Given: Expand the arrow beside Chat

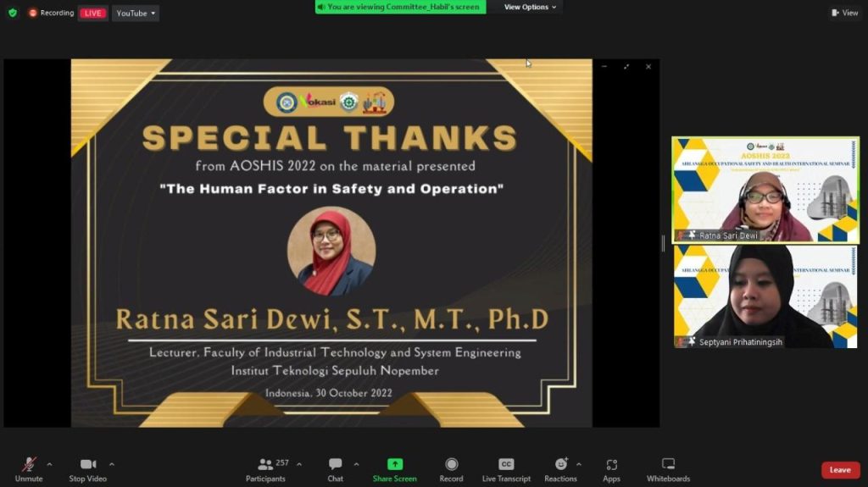Looking at the screenshot, I should pyautogui.click(x=356, y=464).
